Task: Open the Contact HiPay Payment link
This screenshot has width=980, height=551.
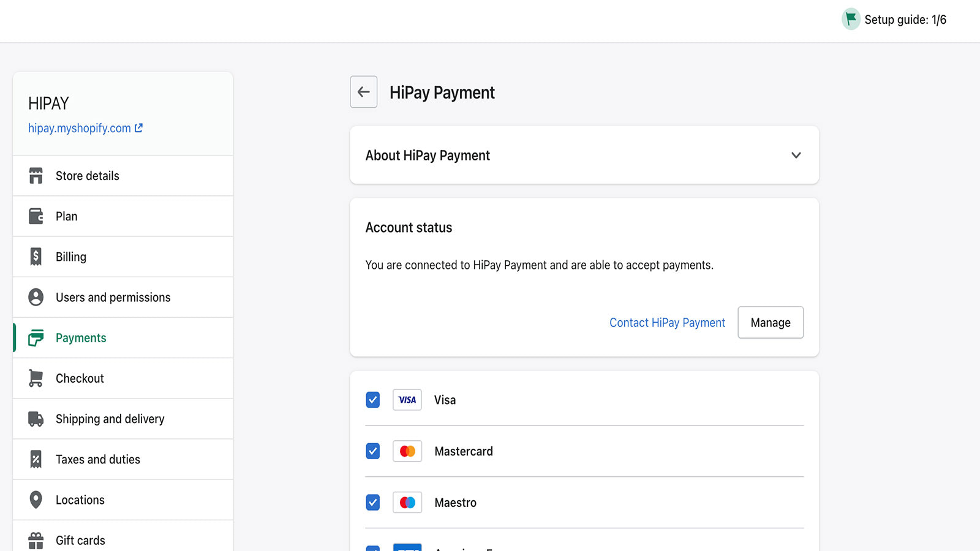Action: [x=667, y=323]
